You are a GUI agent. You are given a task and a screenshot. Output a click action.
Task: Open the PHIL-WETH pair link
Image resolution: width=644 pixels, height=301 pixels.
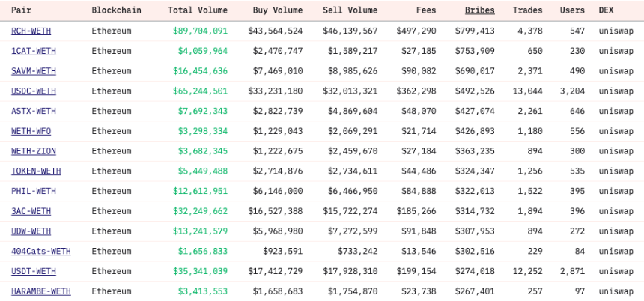click(x=34, y=191)
